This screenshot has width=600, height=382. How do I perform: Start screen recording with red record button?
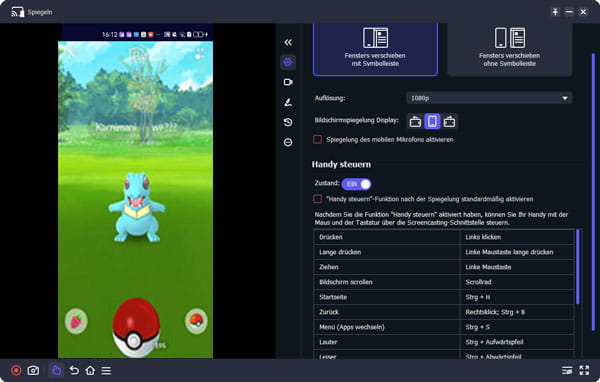pyautogui.click(x=16, y=370)
